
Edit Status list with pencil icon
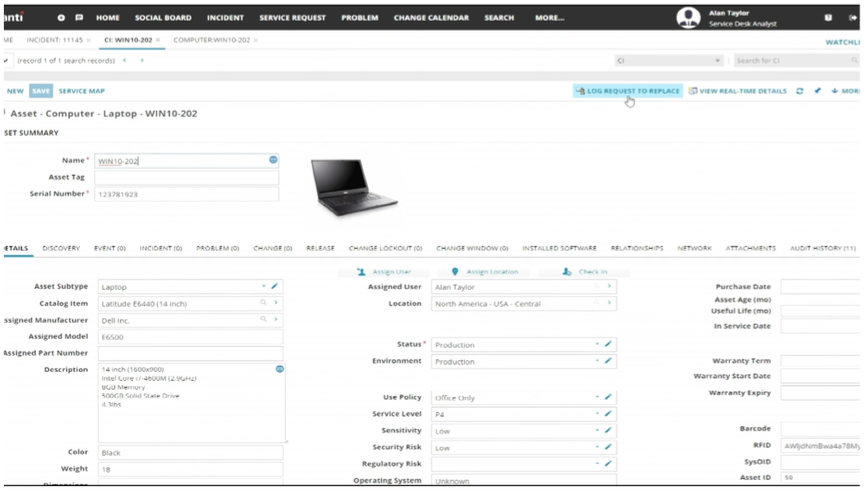point(608,344)
